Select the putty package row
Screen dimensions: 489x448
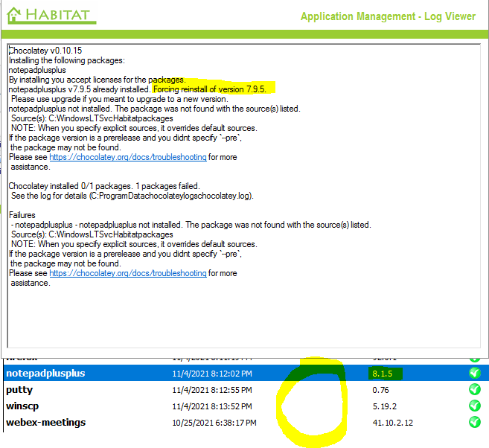[19, 389]
